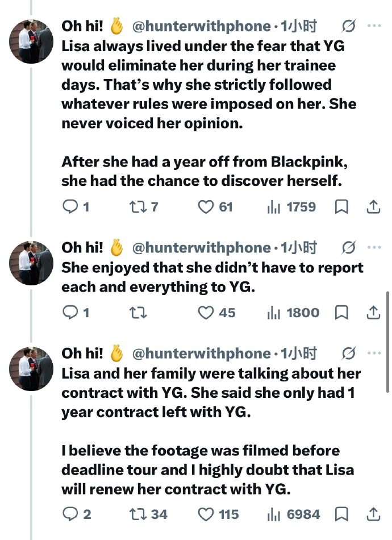Image resolution: width=392 pixels, height=540 pixels.
Task: Open the three-dot menu on third tweet
Action: 374,353
